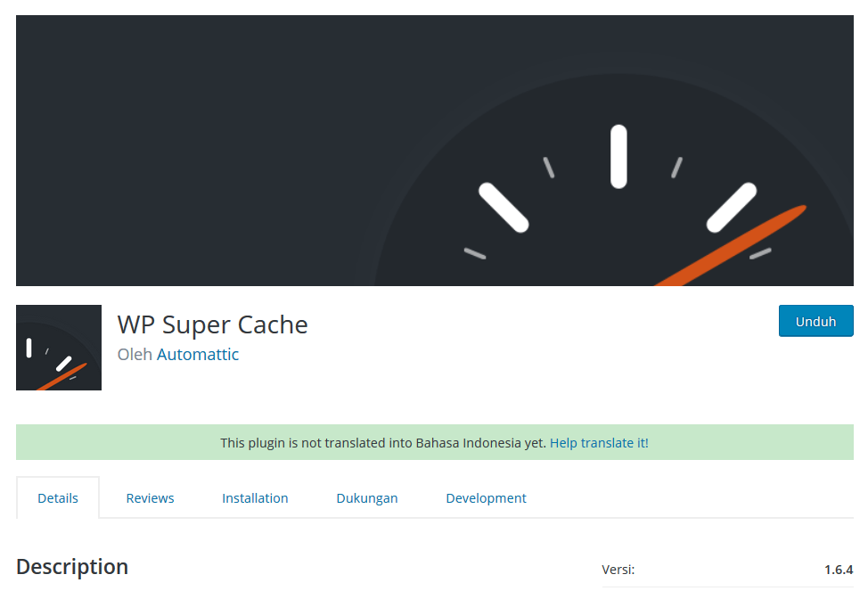Open the Installation tab
This screenshot has height=591, width=868.
click(x=255, y=498)
